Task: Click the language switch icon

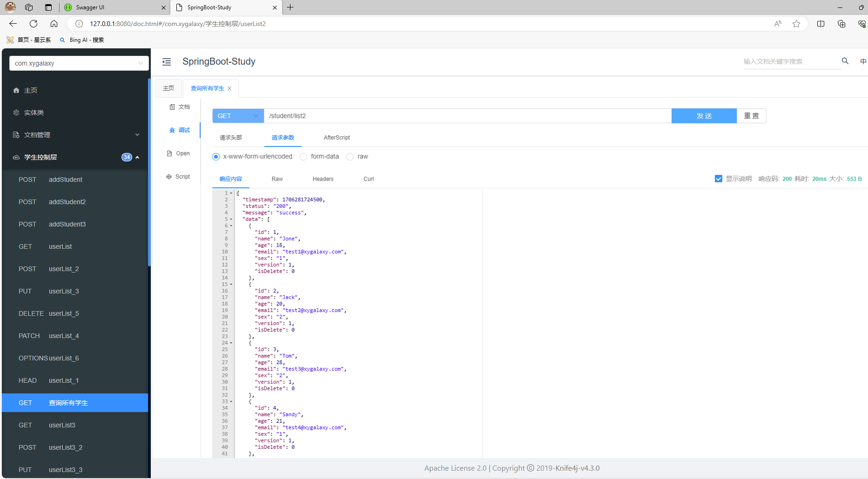Action: click(x=863, y=61)
